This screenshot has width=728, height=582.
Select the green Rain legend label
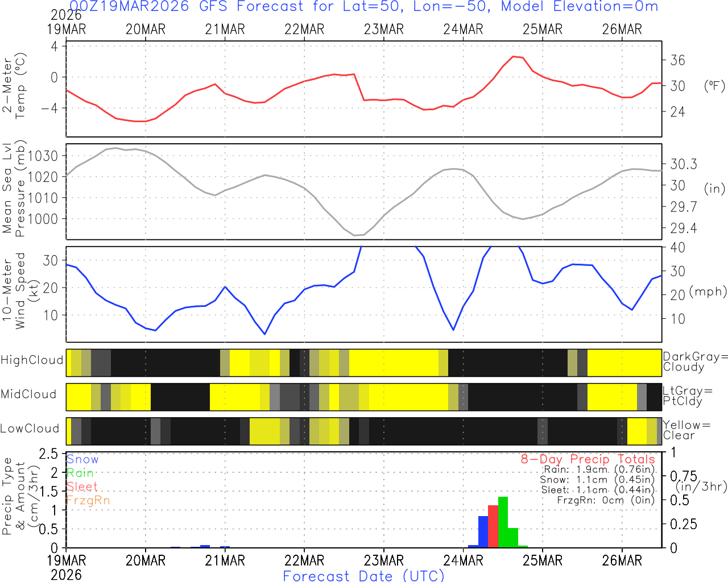80,473
